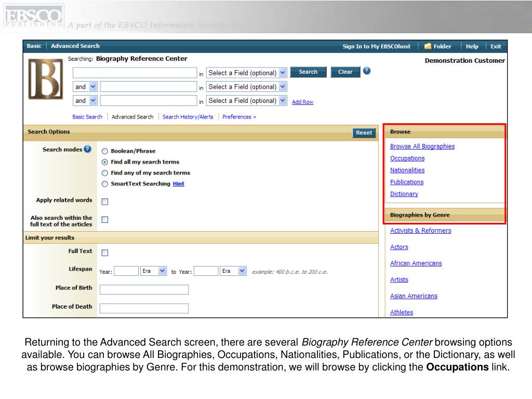Click the Place of Birth field
This screenshot has height=399, width=532.
(144, 289)
